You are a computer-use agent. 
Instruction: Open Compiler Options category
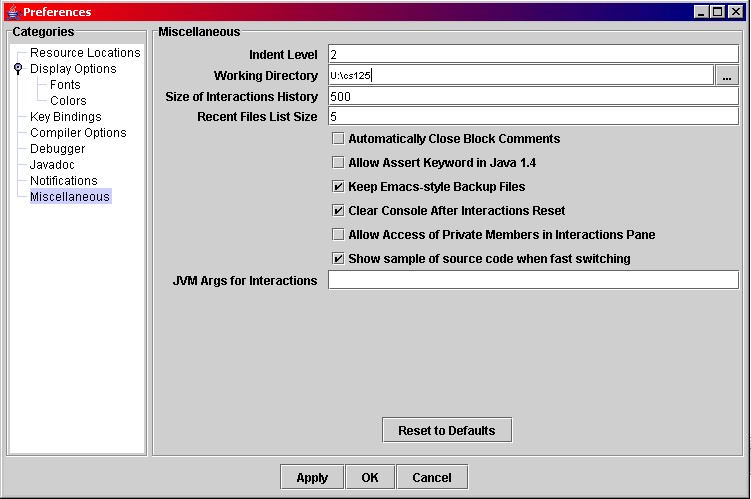(x=78, y=133)
